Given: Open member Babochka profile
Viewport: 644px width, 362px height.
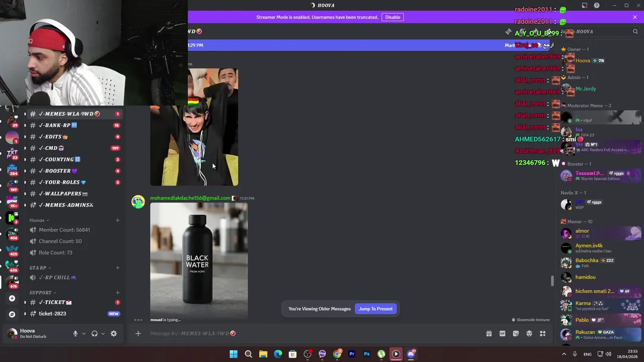Looking at the screenshot, I should click(x=600, y=262).
